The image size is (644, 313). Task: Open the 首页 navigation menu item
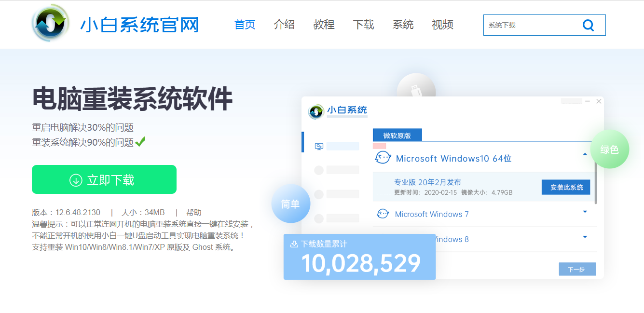click(x=245, y=25)
